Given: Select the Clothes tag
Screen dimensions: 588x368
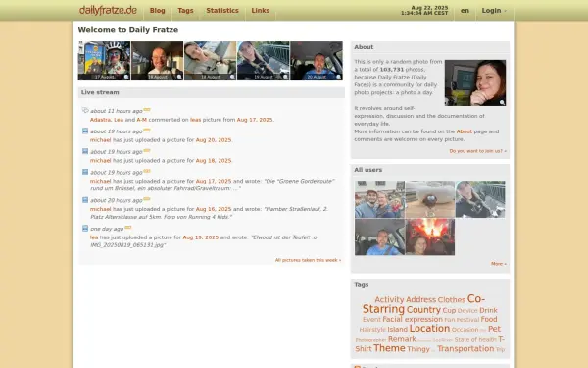Looking at the screenshot, I should pos(452,299).
